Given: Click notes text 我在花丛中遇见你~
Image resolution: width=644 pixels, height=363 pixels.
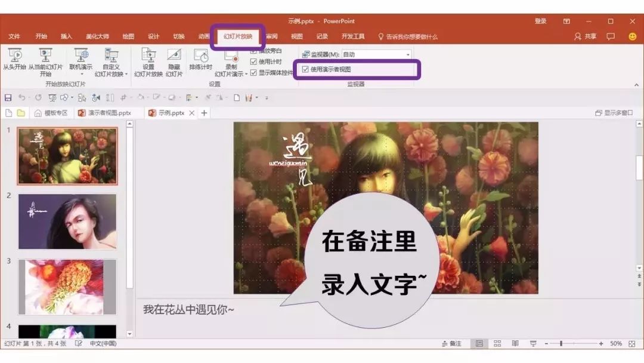Looking at the screenshot, I should (188, 309).
